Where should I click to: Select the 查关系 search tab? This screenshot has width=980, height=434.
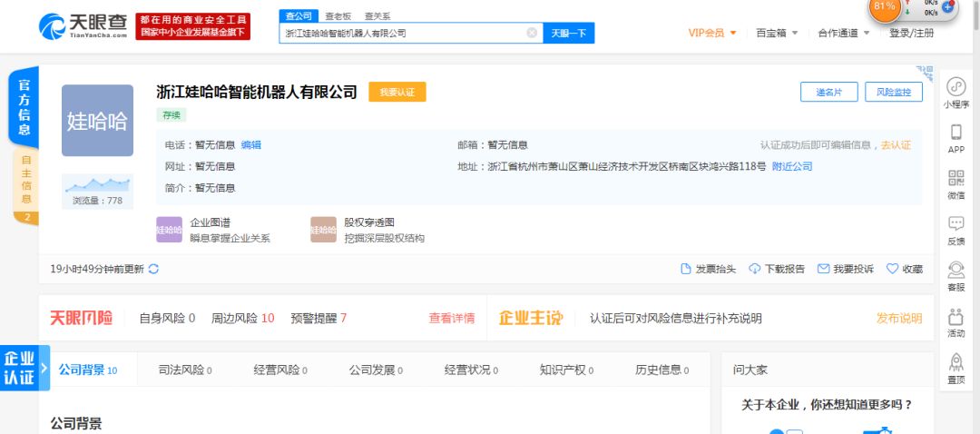point(377,16)
